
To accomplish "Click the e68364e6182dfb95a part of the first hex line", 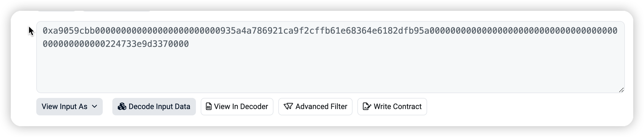I will coord(385,31).
